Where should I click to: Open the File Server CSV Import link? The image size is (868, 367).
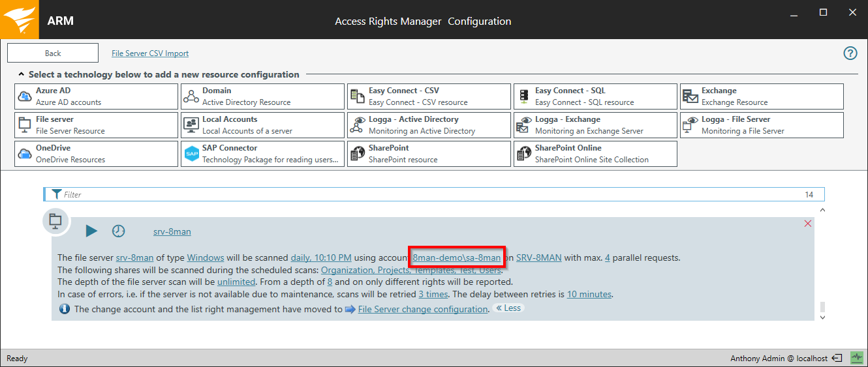[150, 53]
